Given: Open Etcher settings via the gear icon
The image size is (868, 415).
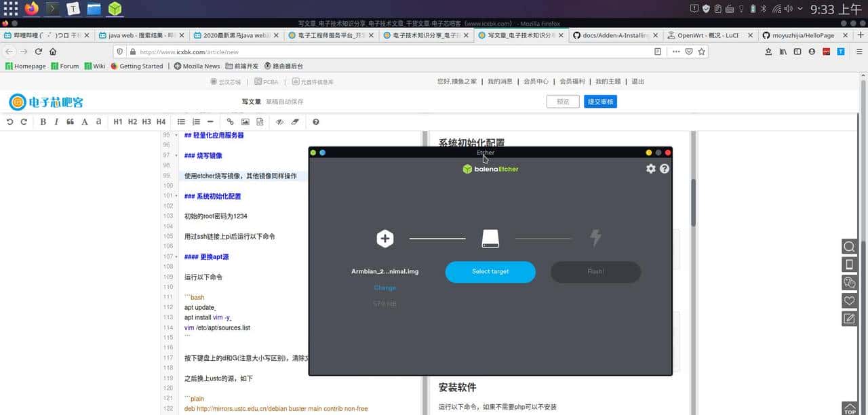Looking at the screenshot, I should tap(650, 168).
